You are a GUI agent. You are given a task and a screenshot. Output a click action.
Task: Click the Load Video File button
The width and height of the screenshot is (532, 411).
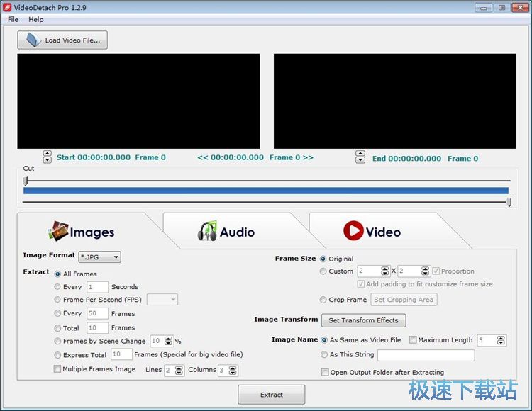pos(62,40)
